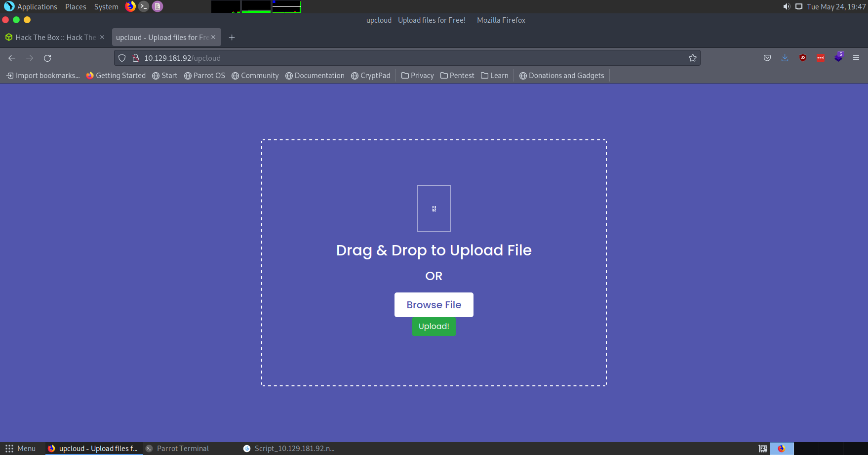Open the System menu
Image resolution: width=868 pixels, height=455 pixels.
[106, 6]
